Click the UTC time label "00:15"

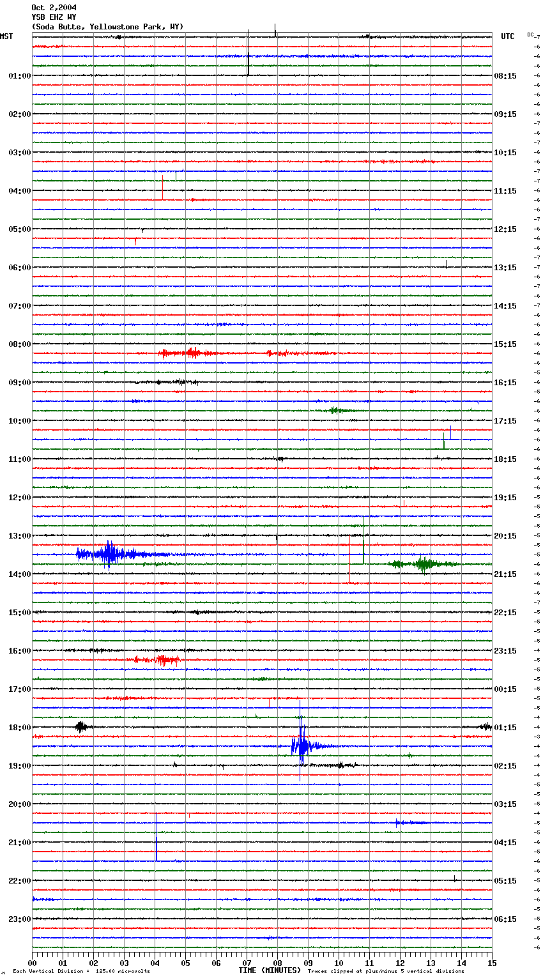coord(505,689)
